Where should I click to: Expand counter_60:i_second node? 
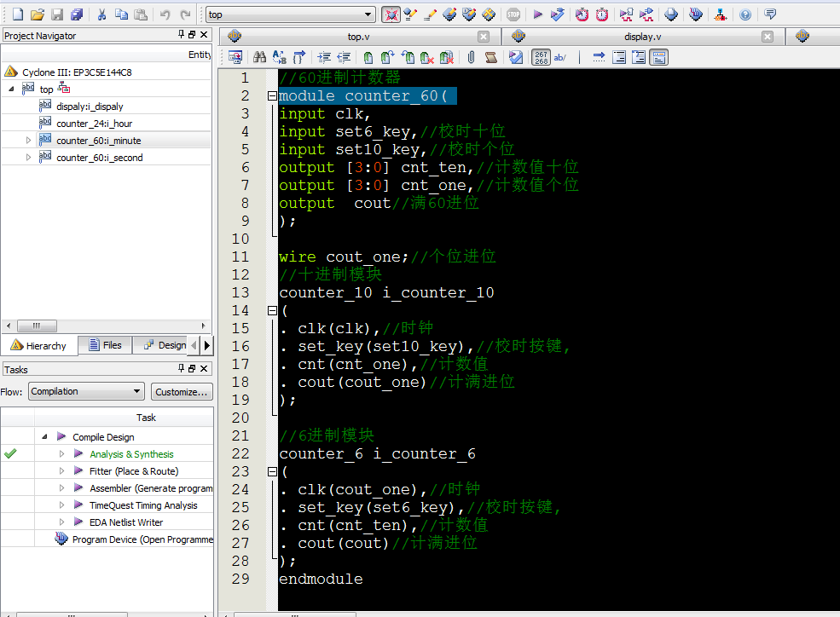click(28, 158)
